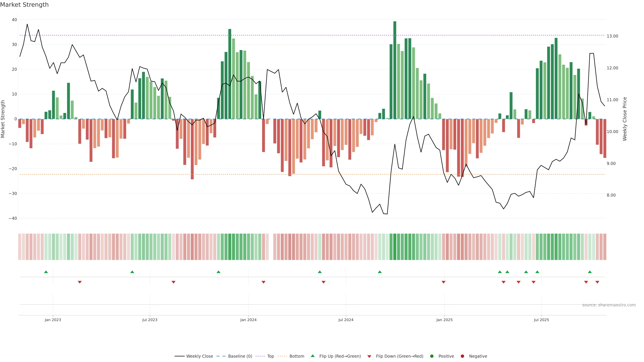The image size is (644, 362).
Task: Click the source: sharemaestro.com text
Action: coord(609,305)
